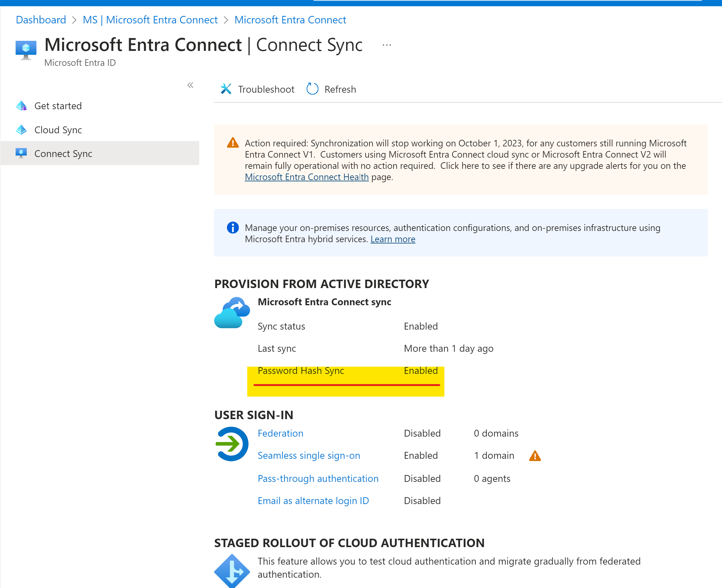Click the blue info icon in hybrid services banner
This screenshot has width=722, height=588.
pos(233,228)
